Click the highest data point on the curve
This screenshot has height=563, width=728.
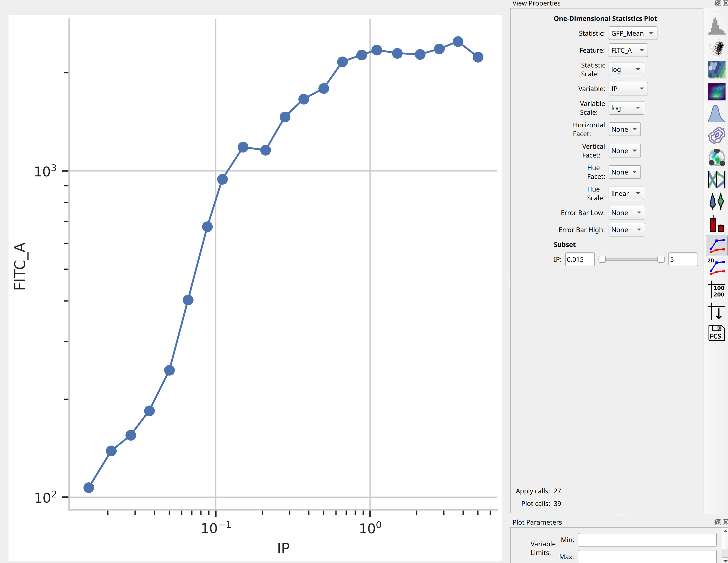[458, 42]
